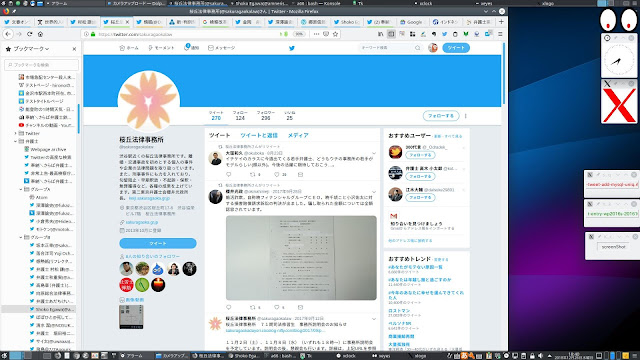Show the Firefox library icon
The image size is (640, 360).
click(x=380, y=34)
